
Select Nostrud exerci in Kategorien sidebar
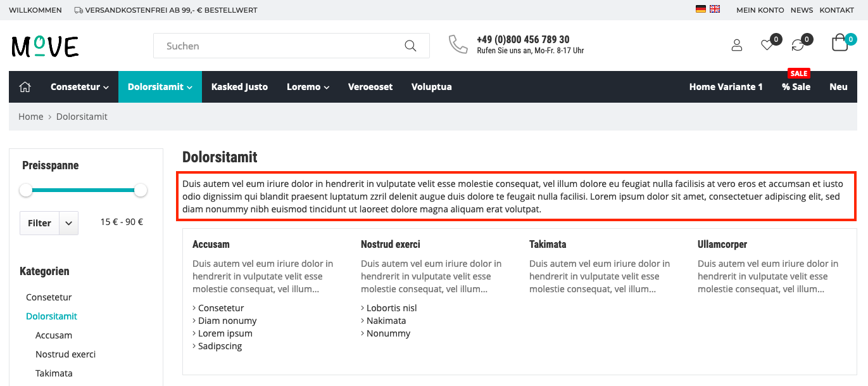point(66,354)
